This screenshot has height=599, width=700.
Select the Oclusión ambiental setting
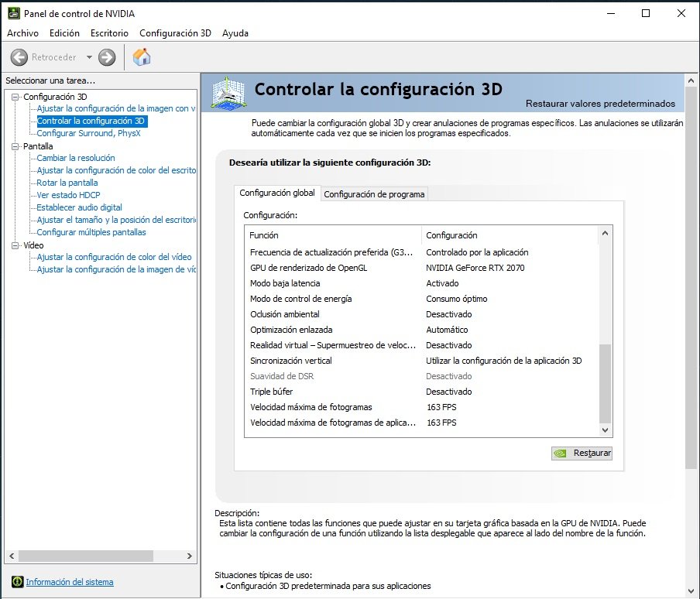pyautogui.click(x=421, y=314)
